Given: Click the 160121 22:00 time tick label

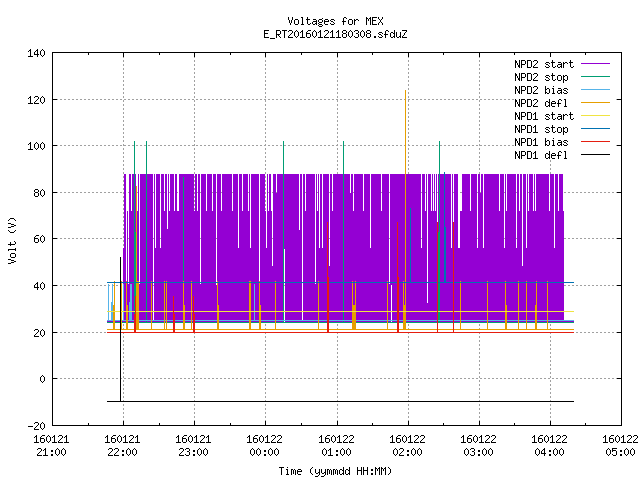Looking at the screenshot, I should 122,446.
